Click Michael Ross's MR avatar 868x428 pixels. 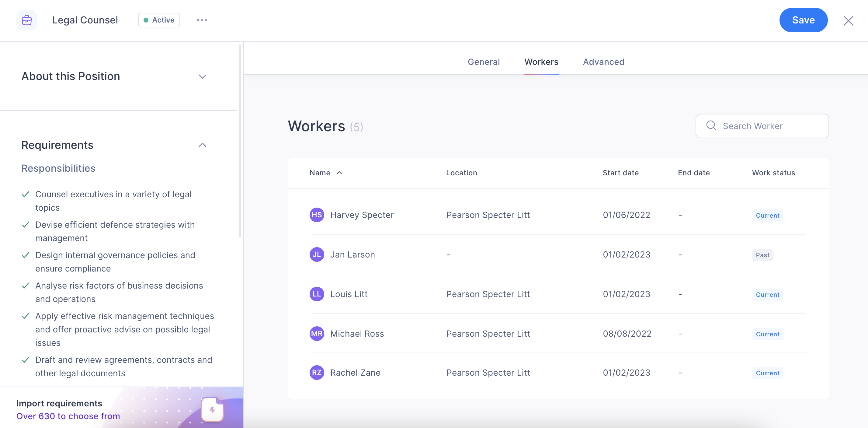tap(317, 334)
